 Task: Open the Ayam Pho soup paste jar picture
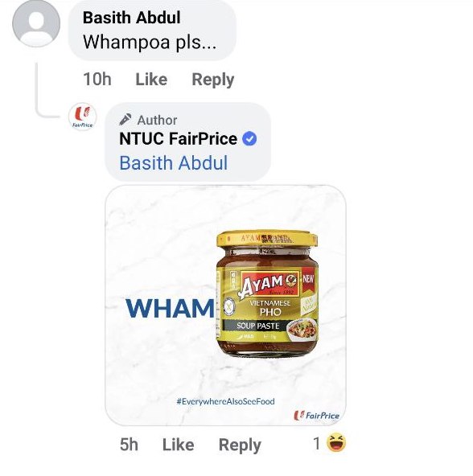267,293
